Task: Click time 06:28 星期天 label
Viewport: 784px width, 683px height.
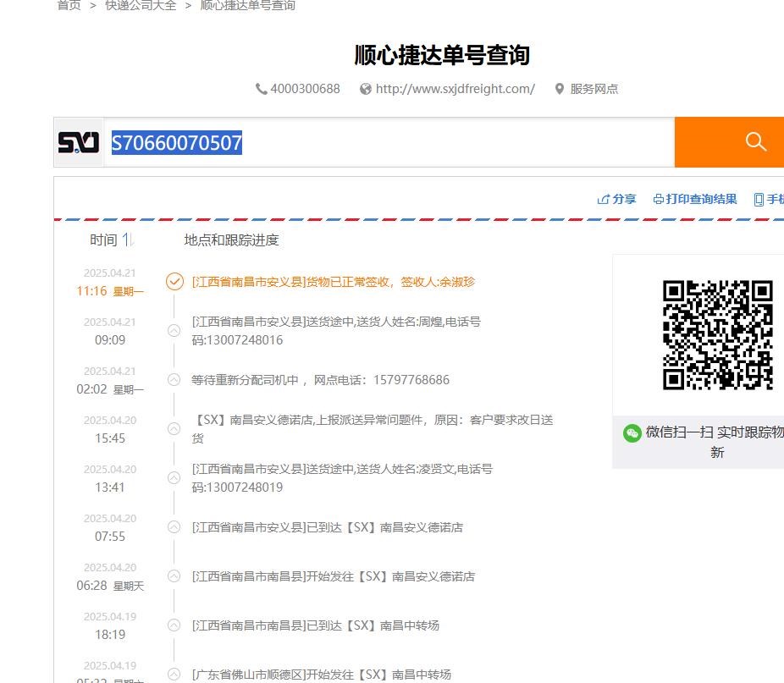Action: (110, 586)
